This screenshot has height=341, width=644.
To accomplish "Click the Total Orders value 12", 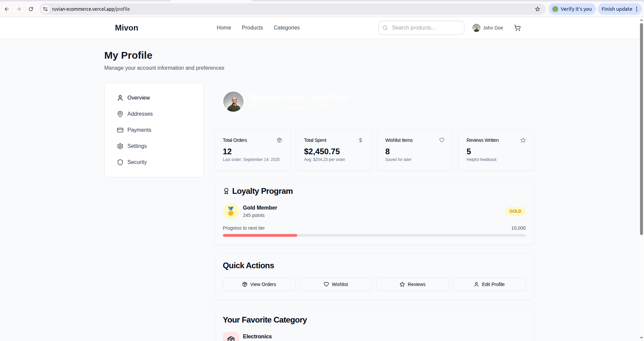I will (227, 152).
